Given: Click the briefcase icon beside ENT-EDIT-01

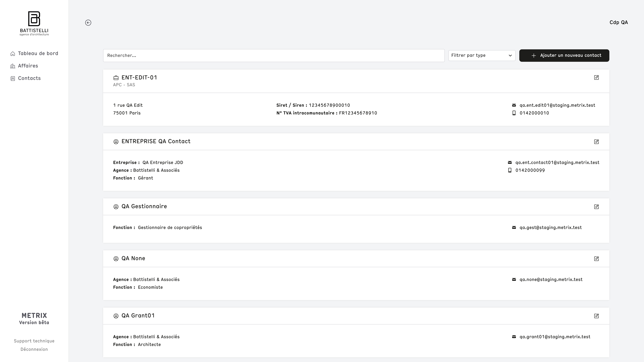Looking at the screenshot, I should (x=116, y=78).
